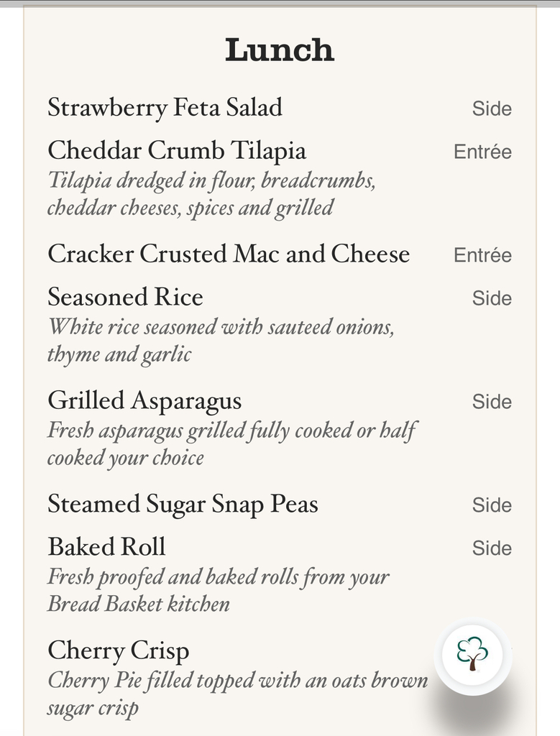Choose Steamed Sugar Snap Peas
560x736 pixels.
point(183,504)
